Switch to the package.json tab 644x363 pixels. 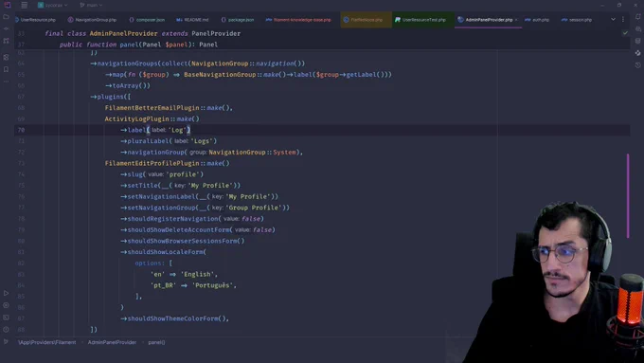point(238,20)
